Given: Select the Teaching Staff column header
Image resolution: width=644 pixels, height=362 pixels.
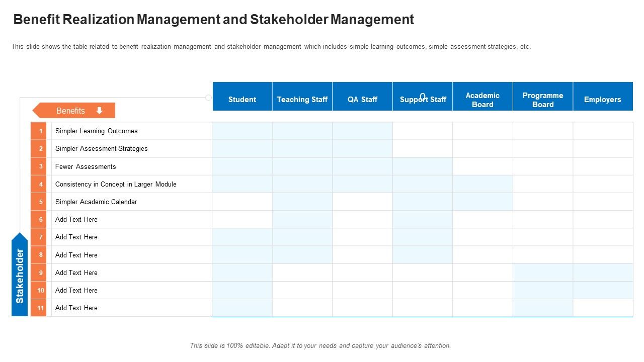Looking at the screenshot, I should pyautogui.click(x=302, y=96).
